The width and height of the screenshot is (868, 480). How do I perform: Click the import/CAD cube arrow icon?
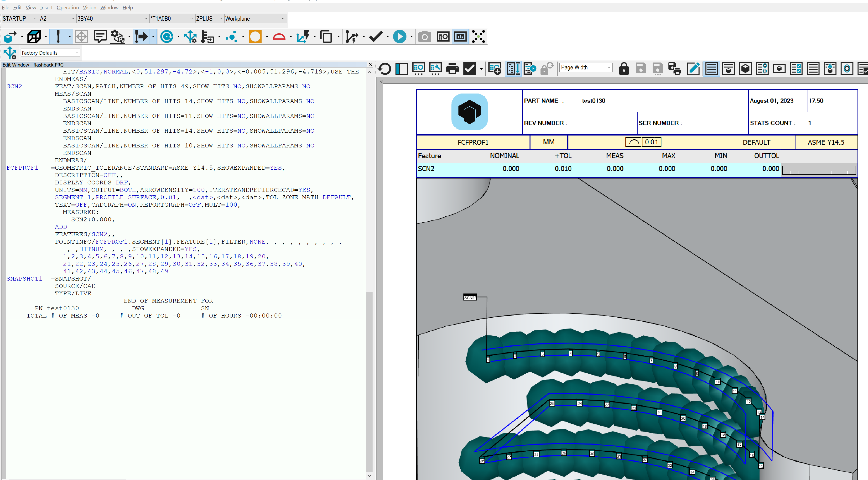tap(10, 37)
